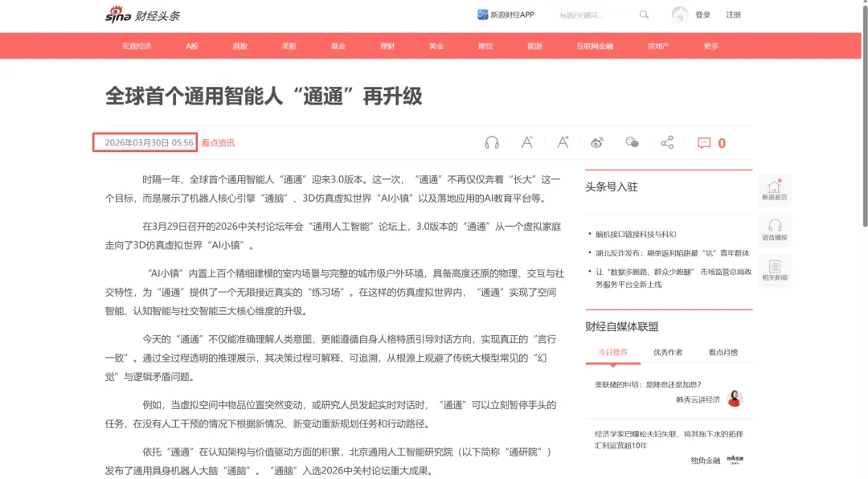Click the publish date 2026年03月30日 05:56
The width and height of the screenshot is (868, 479).
[x=149, y=143]
